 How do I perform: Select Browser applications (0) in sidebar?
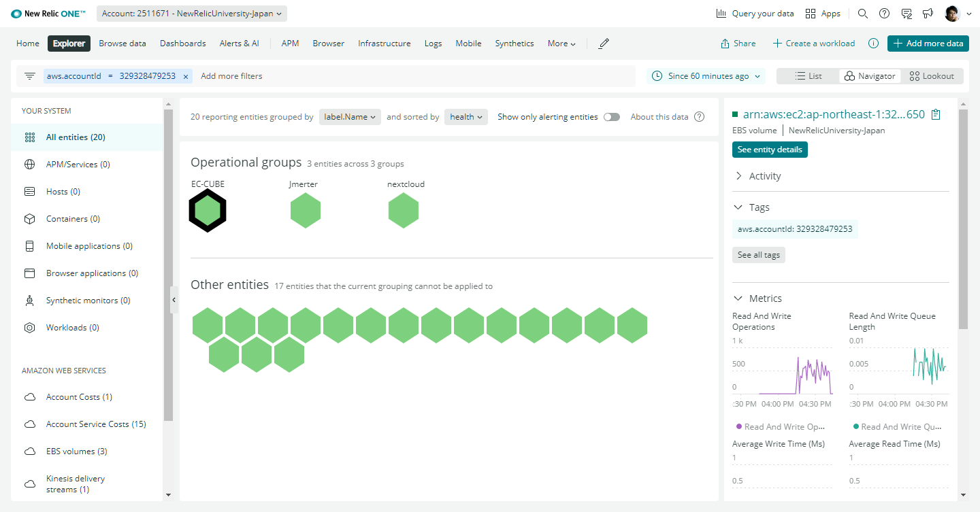point(87,273)
